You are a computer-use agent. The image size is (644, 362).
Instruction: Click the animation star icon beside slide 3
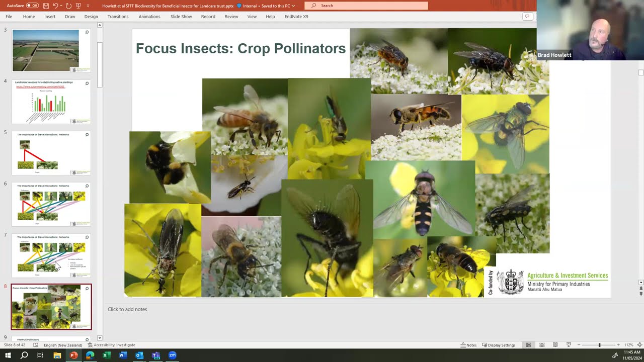click(87, 32)
